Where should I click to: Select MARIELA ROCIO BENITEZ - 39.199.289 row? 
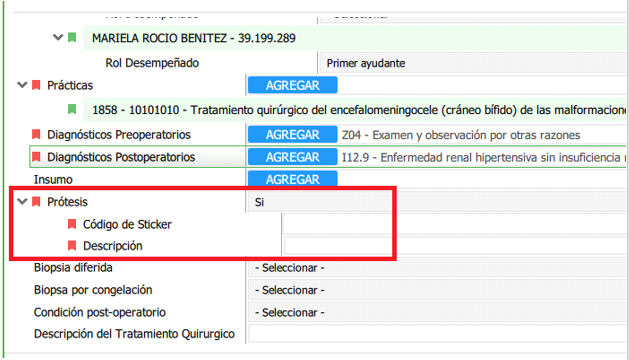355,38
